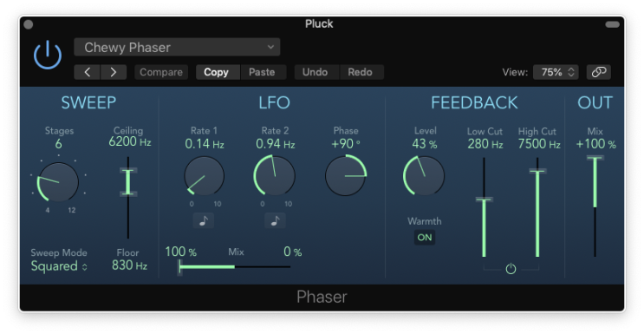The height and width of the screenshot is (334, 644).
Task: Toggle Rate 2 tempo sync note icon
Action: [x=275, y=221]
